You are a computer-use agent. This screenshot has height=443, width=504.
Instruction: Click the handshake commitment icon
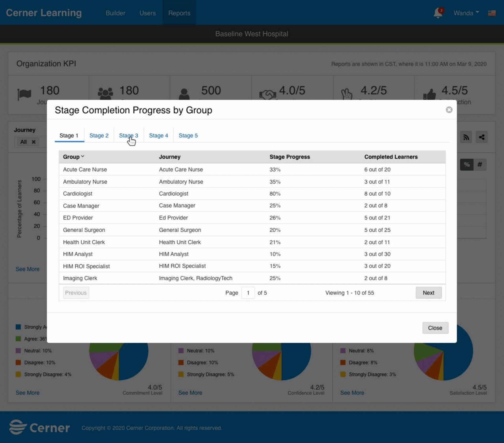(267, 95)
